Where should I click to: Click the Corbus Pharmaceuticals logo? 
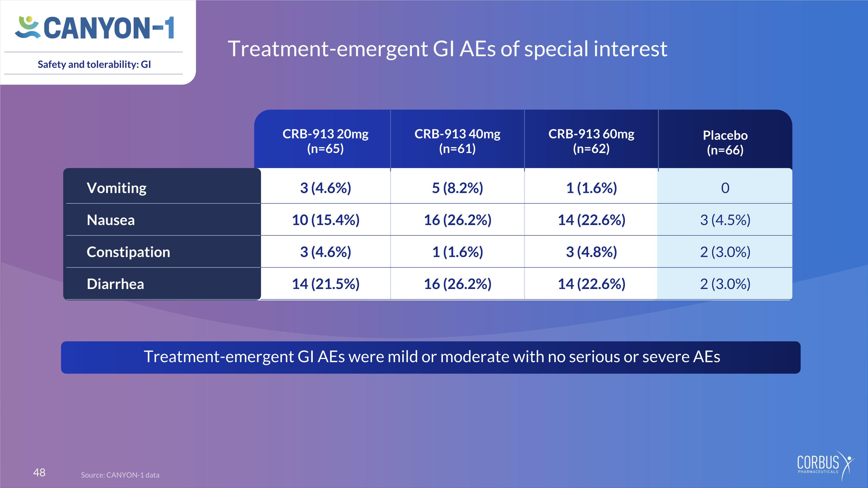pyautogui.click(x=826, y=466)
